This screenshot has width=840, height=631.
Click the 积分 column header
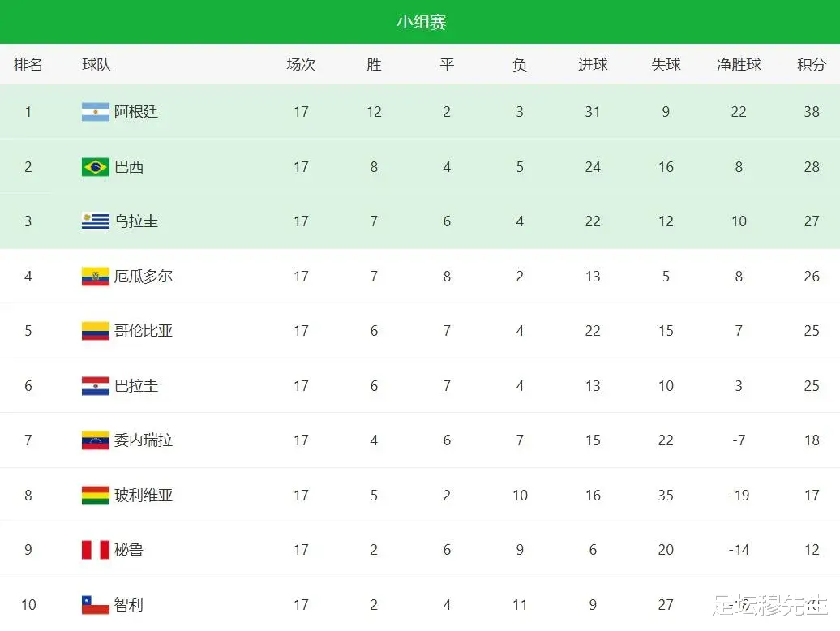(811, 65)
